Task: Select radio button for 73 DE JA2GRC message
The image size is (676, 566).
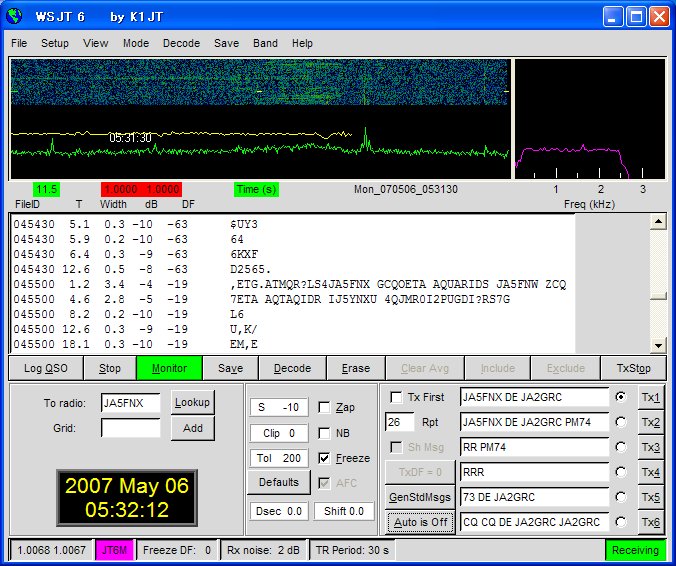Action: tap(621, 497)
